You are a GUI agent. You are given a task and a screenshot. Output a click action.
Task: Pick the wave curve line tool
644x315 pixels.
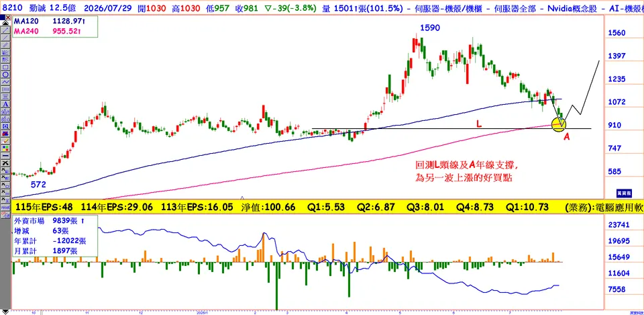click(x=5, y=82)
